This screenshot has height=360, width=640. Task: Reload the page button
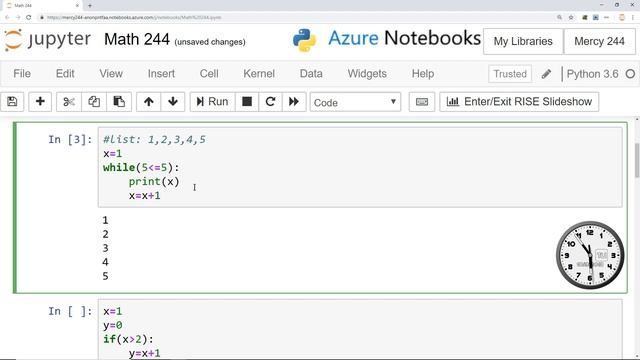click(x=28, y=18)
